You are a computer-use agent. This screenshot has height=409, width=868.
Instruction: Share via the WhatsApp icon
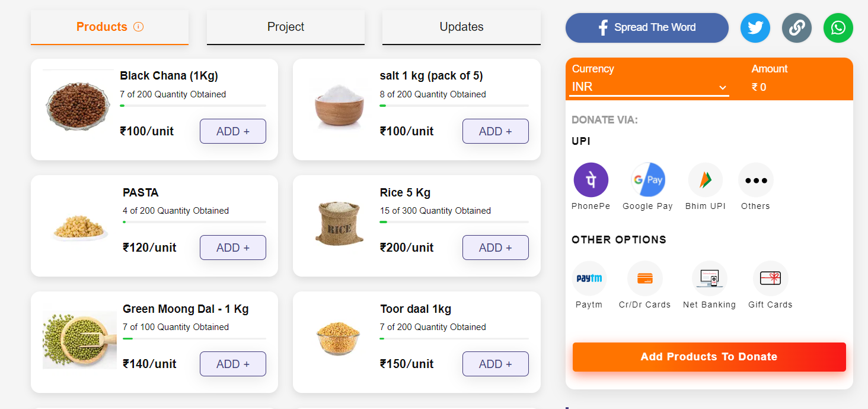click(838, 28)
